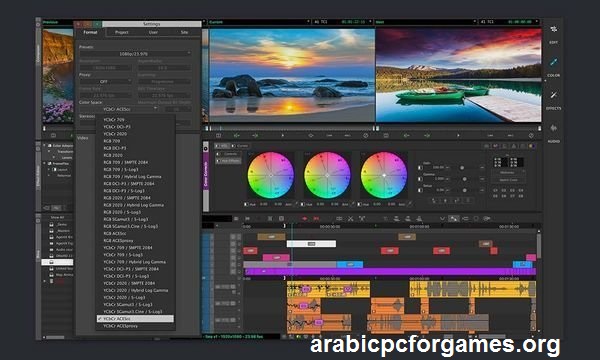Expand the Color Adapter effect tree item
Viewport: 600px width, 360px height.
[x=44, y=145]
